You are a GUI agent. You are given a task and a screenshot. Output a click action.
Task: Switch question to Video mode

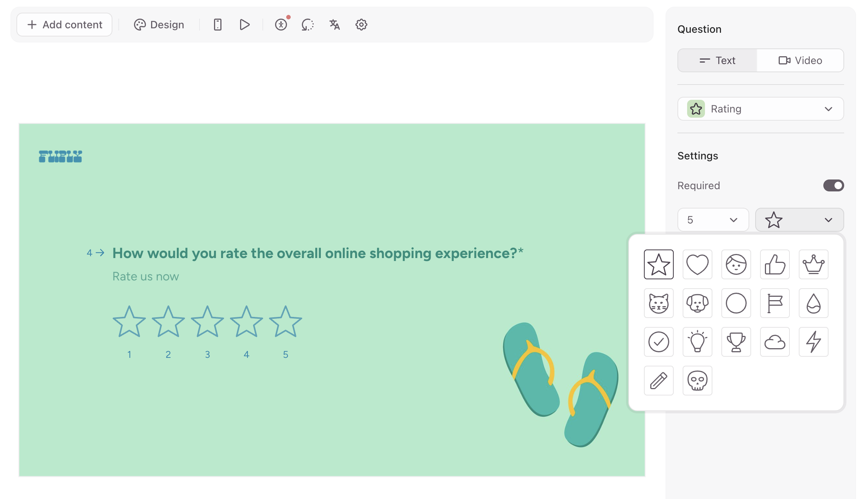click(x=800, y=60)
